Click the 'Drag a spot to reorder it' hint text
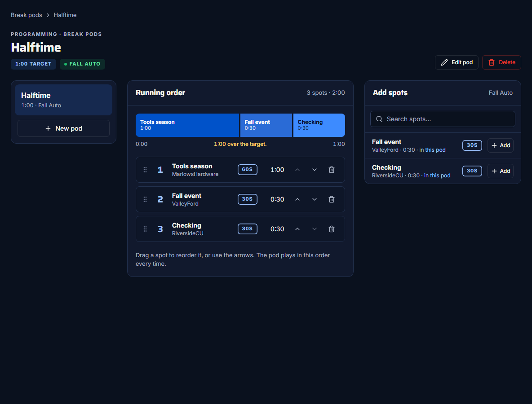This screenshot has width=532, height=404. click(x=233, y=259)
